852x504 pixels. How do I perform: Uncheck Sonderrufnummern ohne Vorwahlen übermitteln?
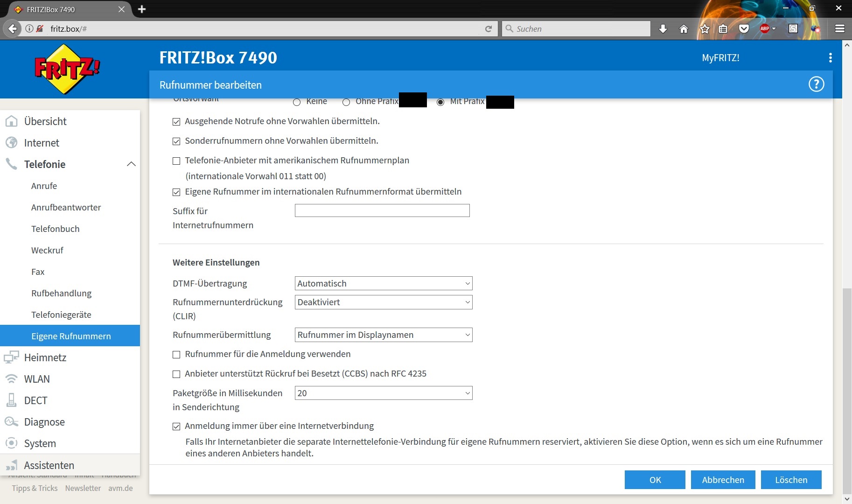tap(176, 141)
